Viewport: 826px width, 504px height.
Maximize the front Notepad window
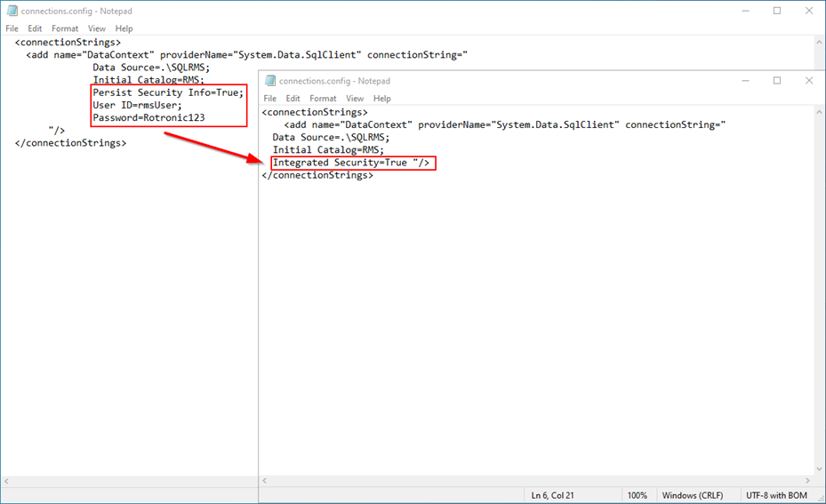point(777,81)
